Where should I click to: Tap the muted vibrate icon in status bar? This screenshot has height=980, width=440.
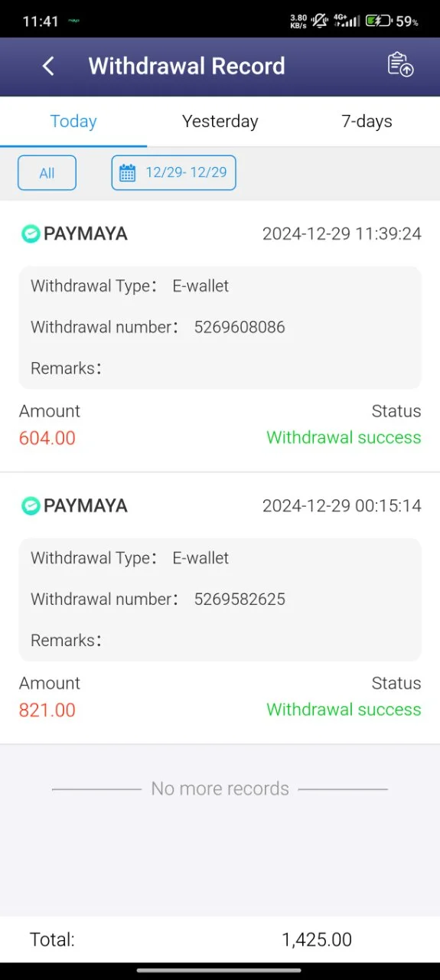(321, 21)
